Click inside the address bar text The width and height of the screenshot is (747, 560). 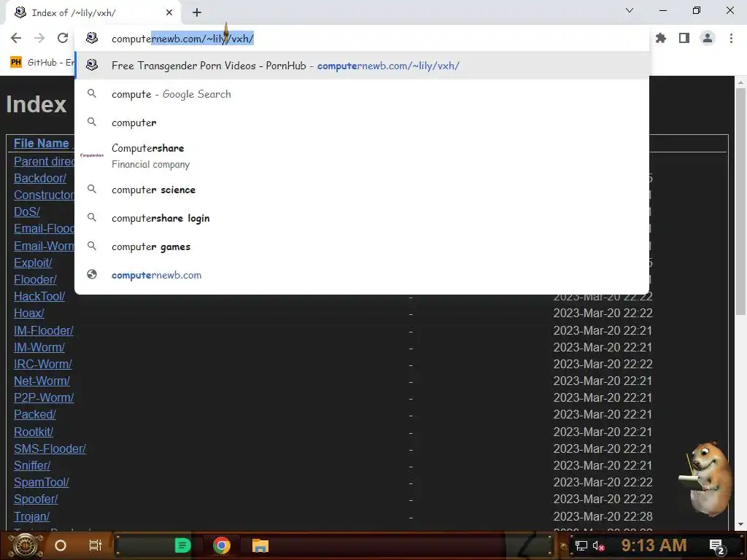(x=182, y=39)
